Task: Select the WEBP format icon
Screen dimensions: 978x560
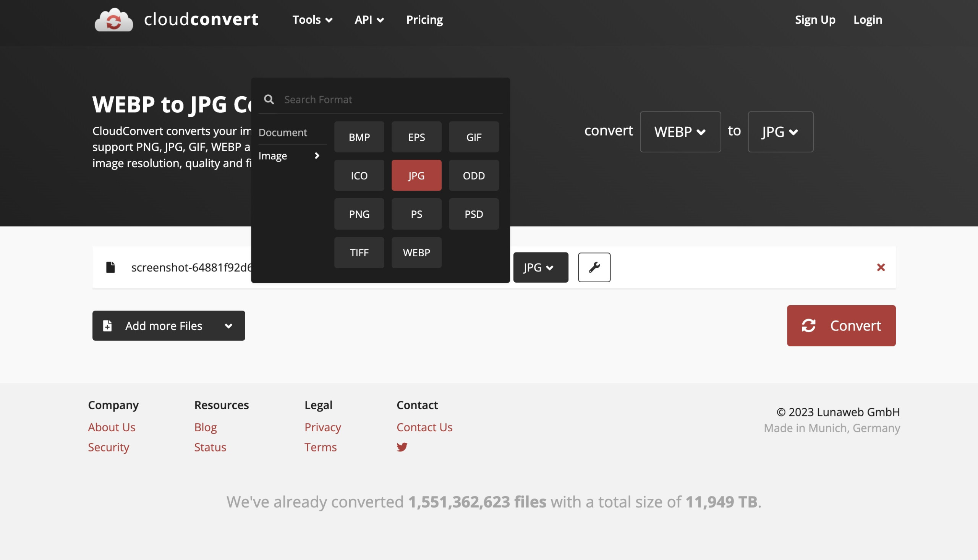Action: coord(416,252)
